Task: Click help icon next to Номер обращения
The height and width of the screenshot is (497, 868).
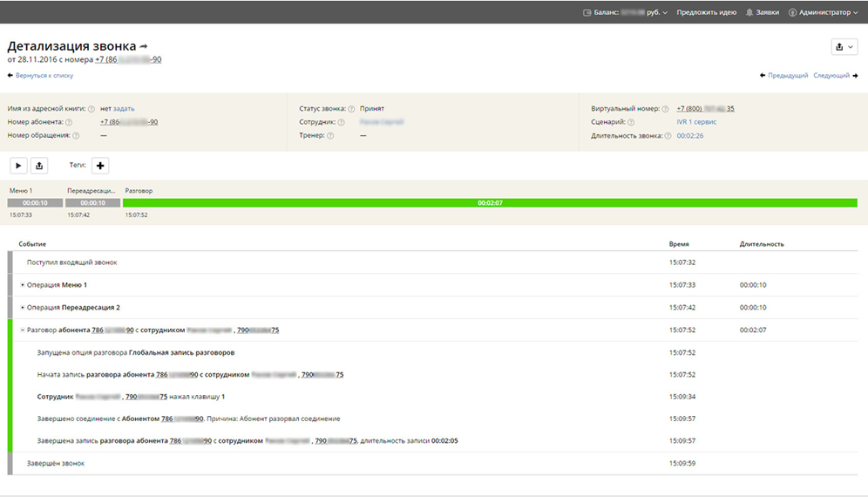Action: [x=76, y=136]
